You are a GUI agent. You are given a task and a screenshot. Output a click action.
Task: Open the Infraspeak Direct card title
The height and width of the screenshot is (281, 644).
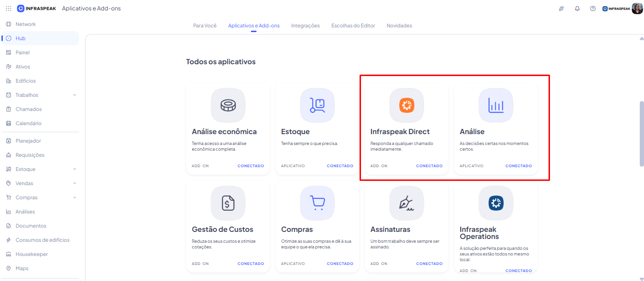click(x=400, y=132)
